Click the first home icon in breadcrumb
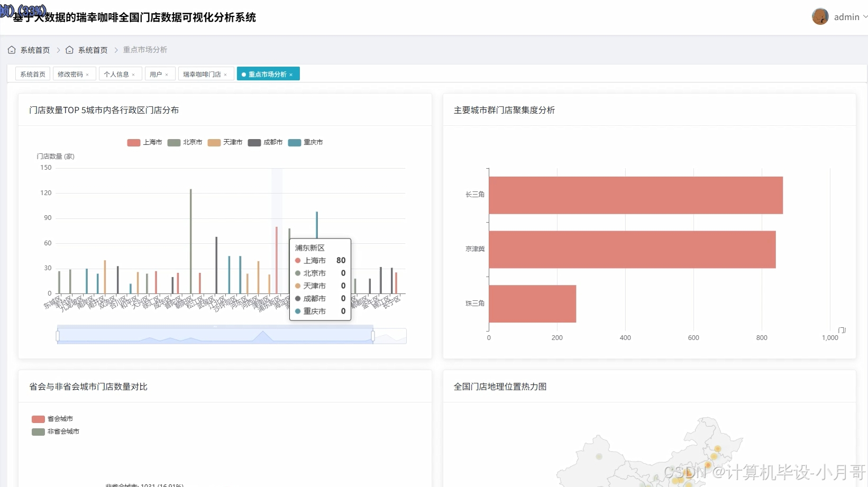The width and height of the screenshot is (868, 487). click(12, 50)
